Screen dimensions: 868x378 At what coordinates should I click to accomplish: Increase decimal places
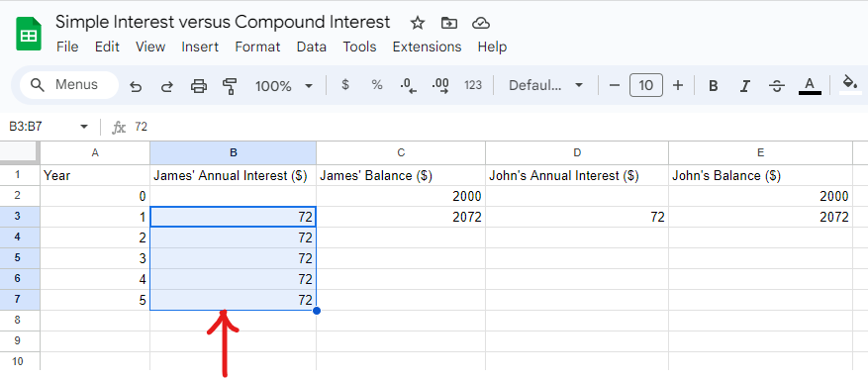pyautogui.click(x=440, y=86)
